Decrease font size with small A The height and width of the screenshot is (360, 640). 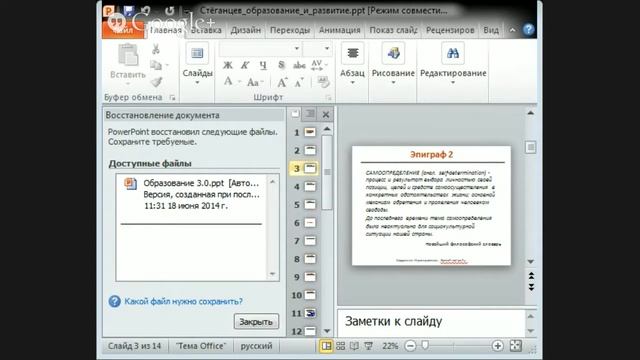coord(299,82)
